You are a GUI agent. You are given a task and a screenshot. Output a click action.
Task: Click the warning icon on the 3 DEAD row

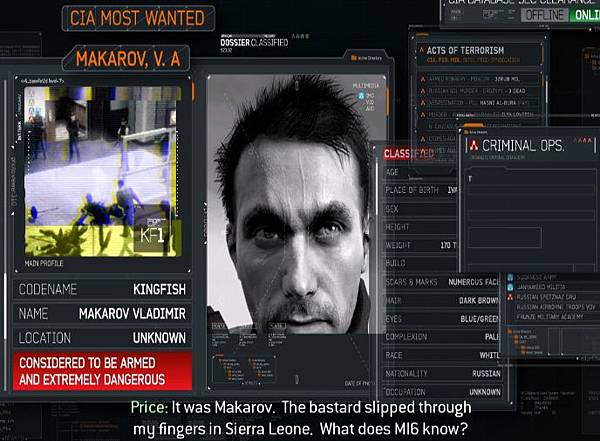coord(423,91)
